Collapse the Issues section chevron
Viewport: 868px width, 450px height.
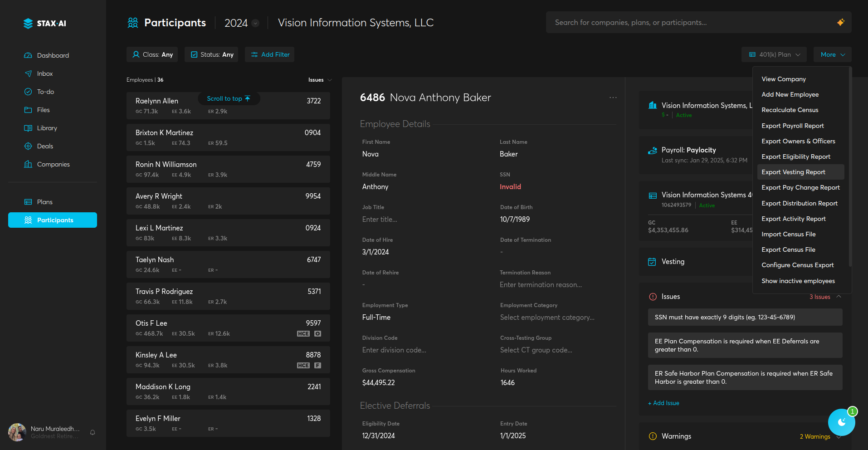[839, 297]
